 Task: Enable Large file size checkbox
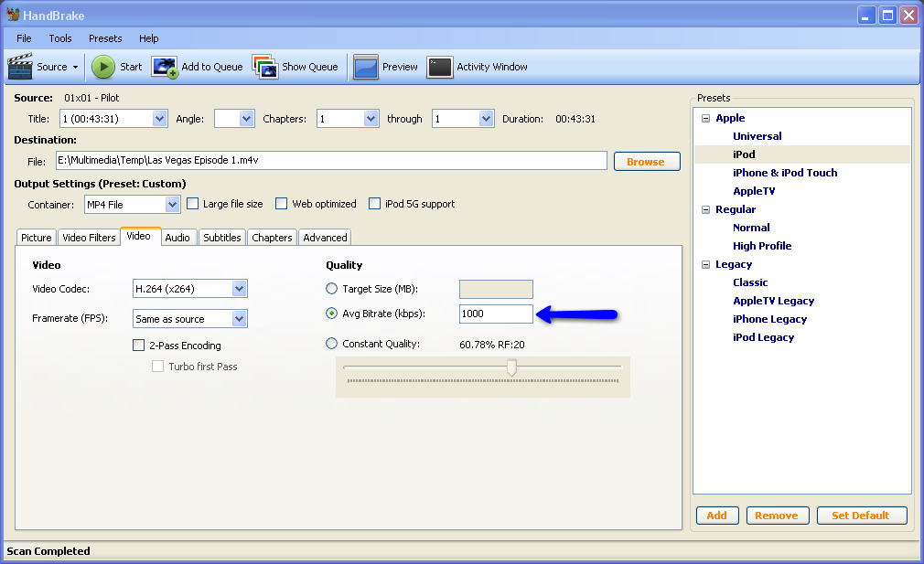pos(193,204)
